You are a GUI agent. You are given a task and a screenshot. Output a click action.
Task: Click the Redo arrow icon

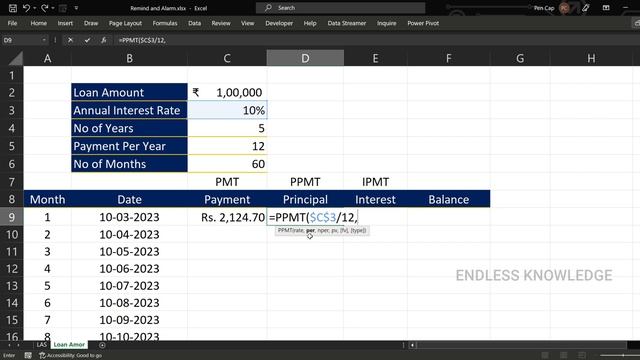point(44,8)
